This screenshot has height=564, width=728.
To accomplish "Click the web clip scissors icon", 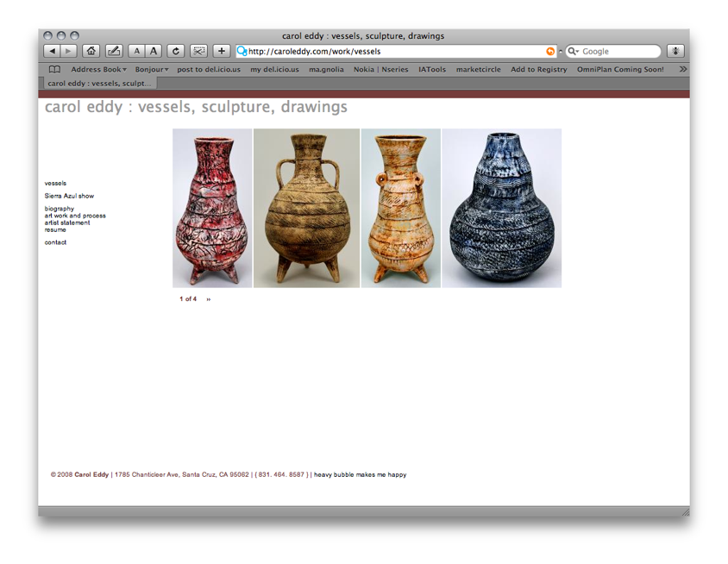I will point(198,51).
